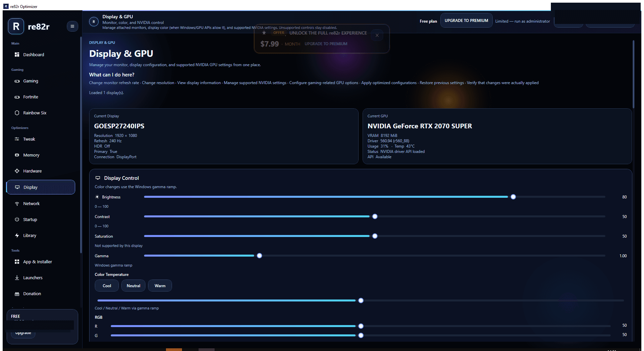Click the App & Installer grid icon

point(17,262)
